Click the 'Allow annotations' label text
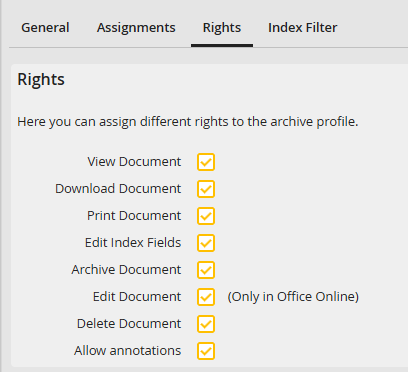This screenshot has height=372, width=408. 128,351
